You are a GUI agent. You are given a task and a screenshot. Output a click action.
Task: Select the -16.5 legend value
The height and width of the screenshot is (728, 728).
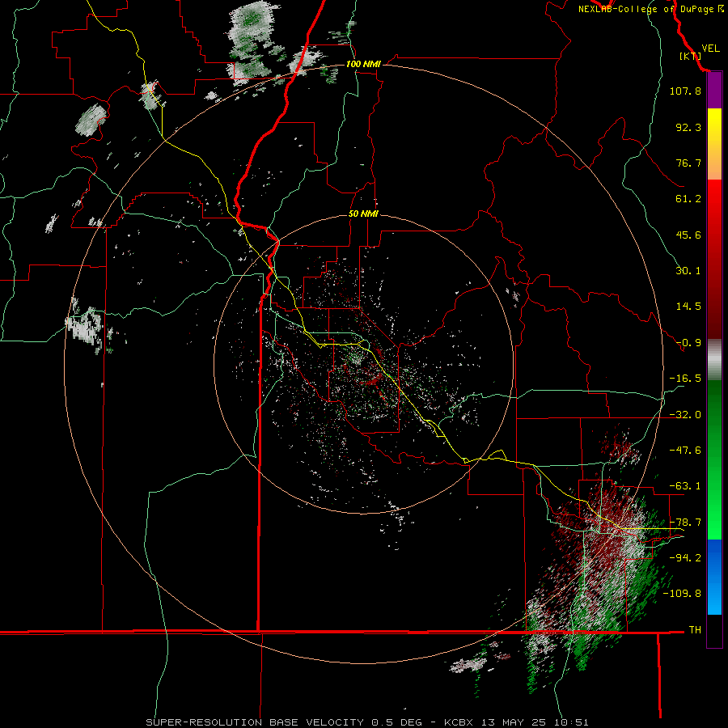(685, 379)
